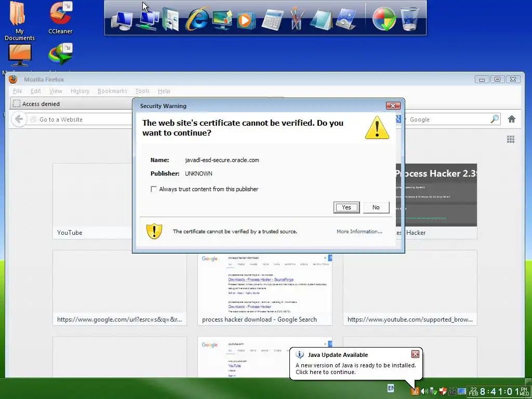
Task: Open the History menu in Firefox
Action: pyautogui.click(x=80, y=91)
